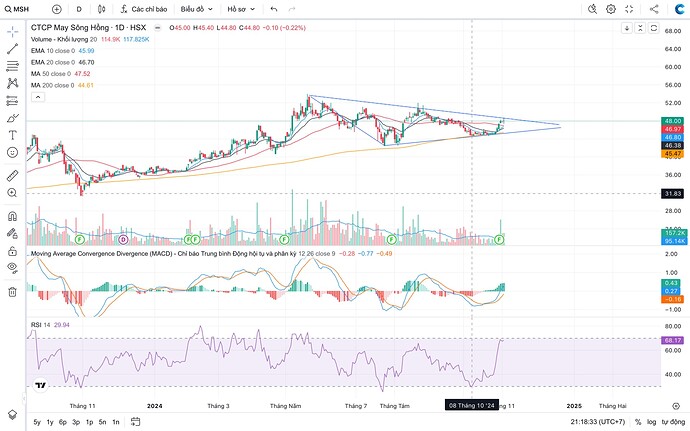690x431 pixels.
Task: Toggle stay-in-drawing-mode pencil lock
Action: 12,233
